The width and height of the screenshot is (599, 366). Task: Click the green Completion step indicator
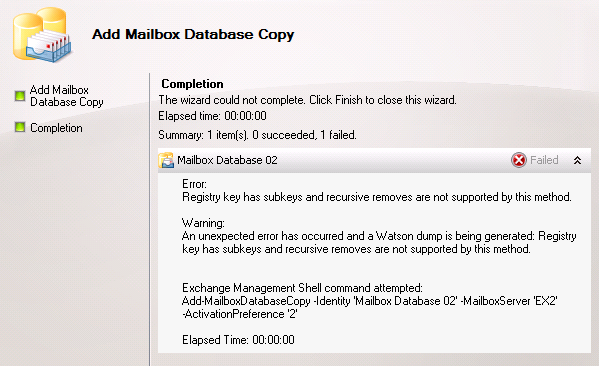(20, 127)
